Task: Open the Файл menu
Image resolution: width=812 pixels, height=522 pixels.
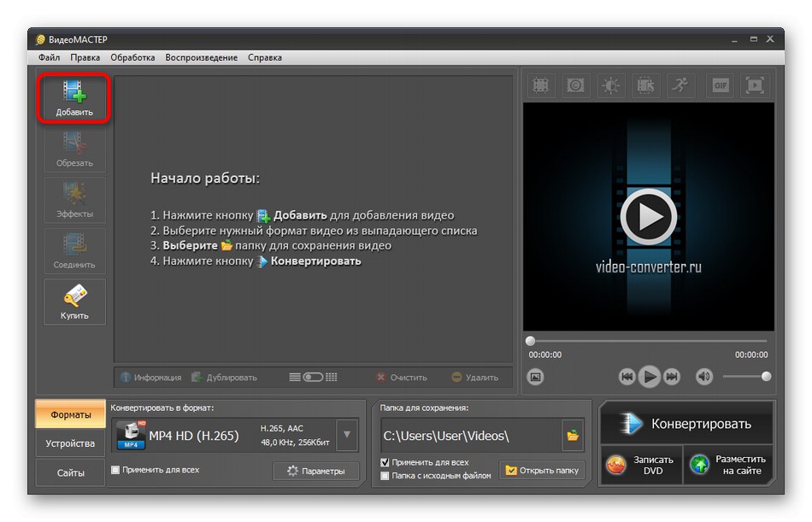Action: 50,57
